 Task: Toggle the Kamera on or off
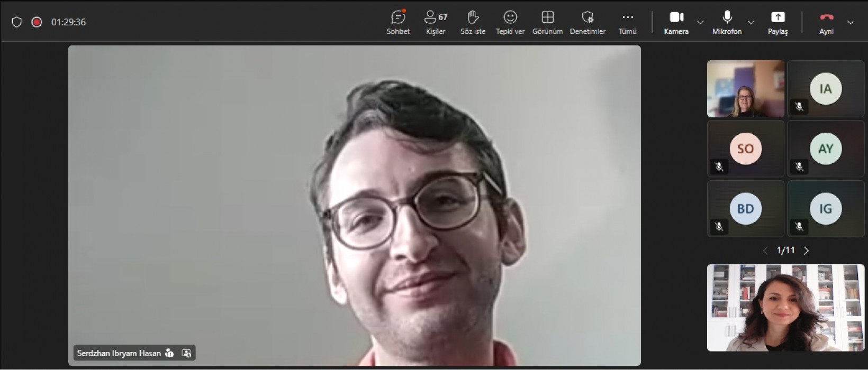pyautogui.click(x=676, y=22)
